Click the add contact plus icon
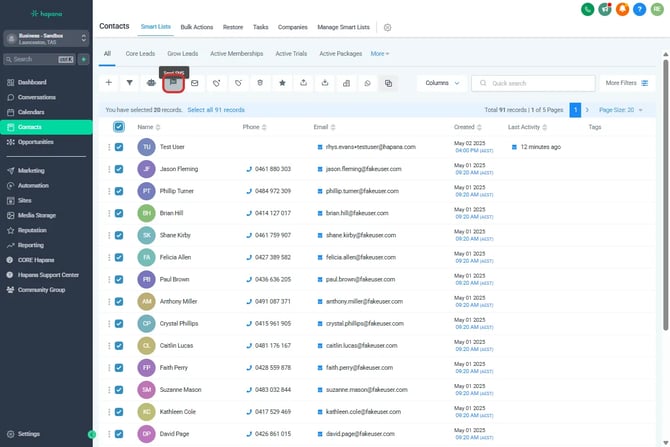The height and width of the screenshot is (447, 670). (x=109, y=83)
